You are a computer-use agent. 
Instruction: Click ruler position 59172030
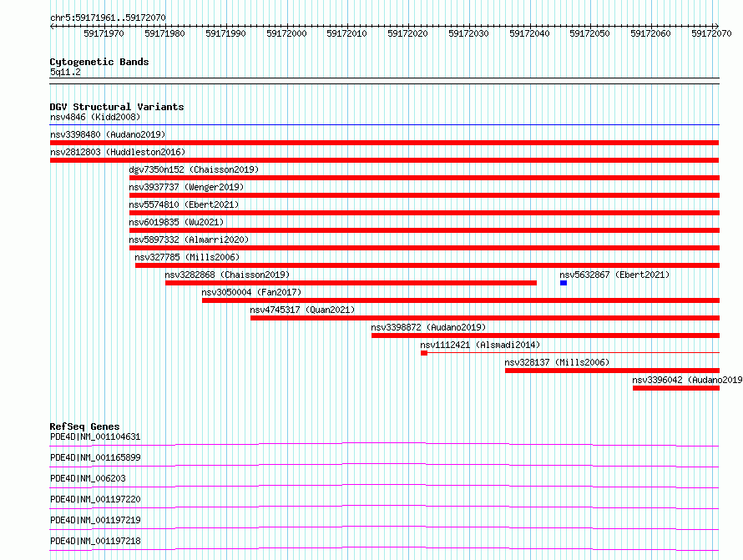(468, 33)
